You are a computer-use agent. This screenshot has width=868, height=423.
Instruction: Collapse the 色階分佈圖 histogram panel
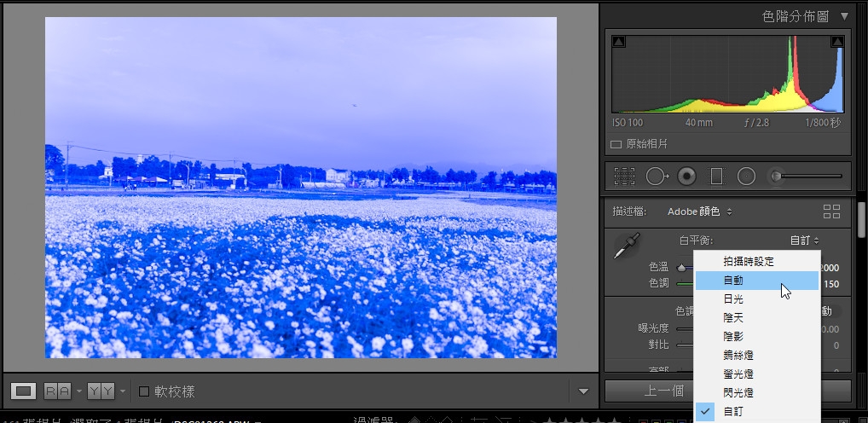[x=844, y=16]
